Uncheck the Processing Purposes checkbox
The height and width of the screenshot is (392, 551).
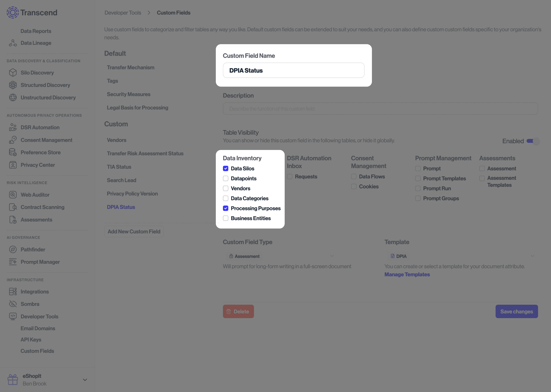[x=226, y=208]
